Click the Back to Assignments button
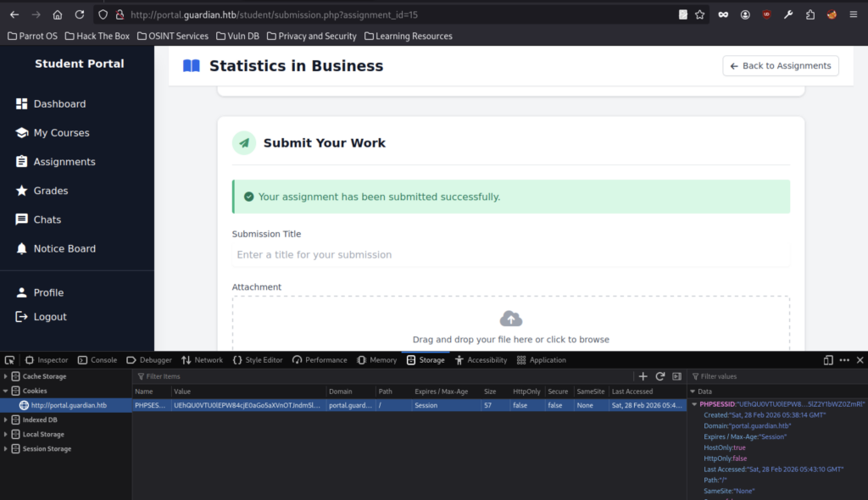 [780, 66]
